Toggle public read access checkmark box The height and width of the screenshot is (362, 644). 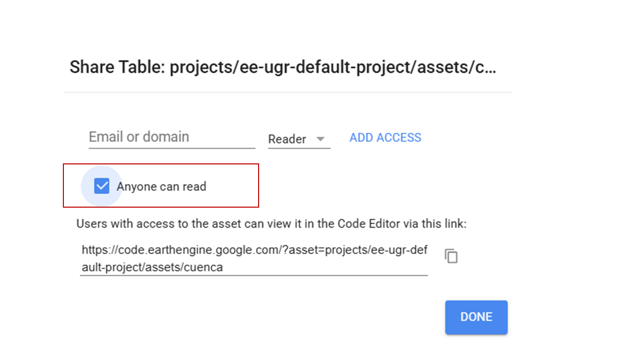point(102,187)
